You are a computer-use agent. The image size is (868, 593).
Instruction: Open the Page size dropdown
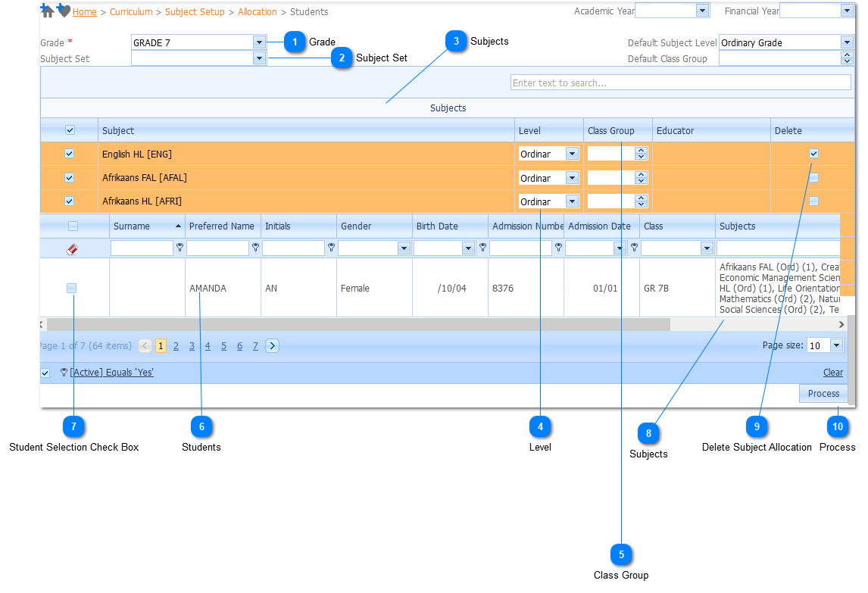[x=836, y=345]
